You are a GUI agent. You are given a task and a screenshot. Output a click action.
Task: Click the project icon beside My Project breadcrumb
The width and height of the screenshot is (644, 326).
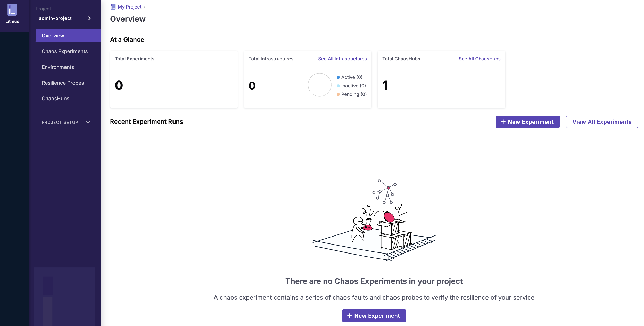click(x=113, y=7)
